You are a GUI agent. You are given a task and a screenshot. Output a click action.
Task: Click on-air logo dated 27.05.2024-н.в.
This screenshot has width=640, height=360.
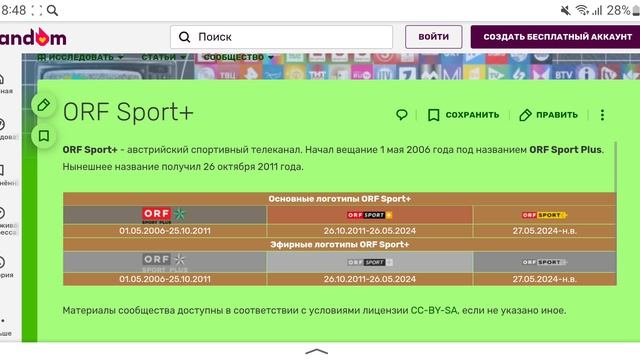(544, 262)
